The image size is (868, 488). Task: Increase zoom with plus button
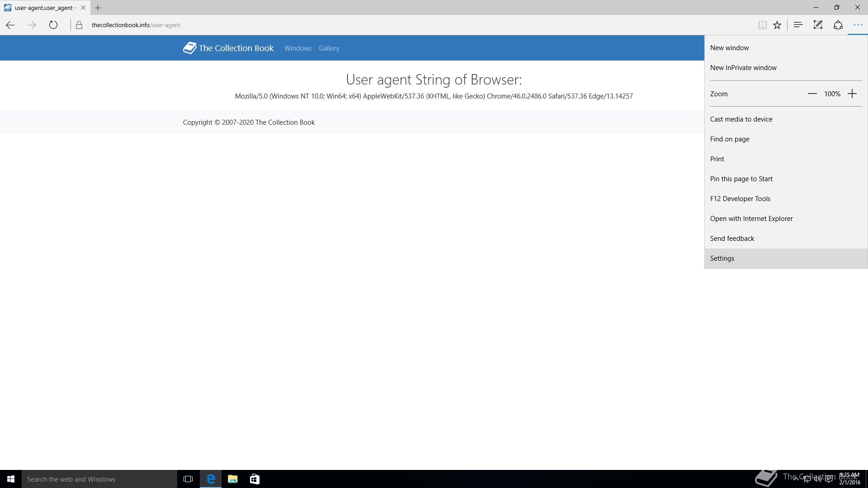(852, 94)
